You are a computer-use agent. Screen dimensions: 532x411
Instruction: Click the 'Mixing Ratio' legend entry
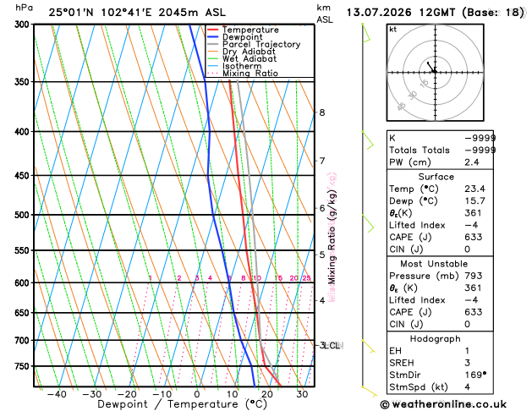point(243,74)
